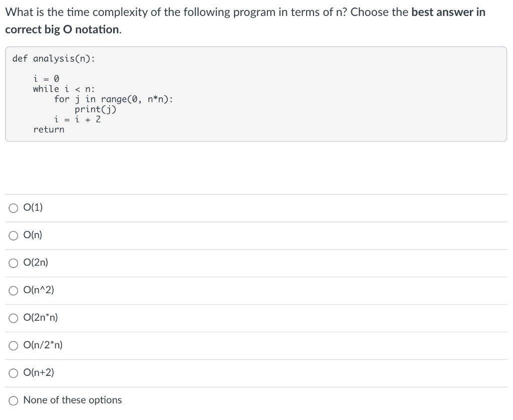Click the "while i < n:" code line
This screenshot has height=420, width=513.
pos(64,89)
